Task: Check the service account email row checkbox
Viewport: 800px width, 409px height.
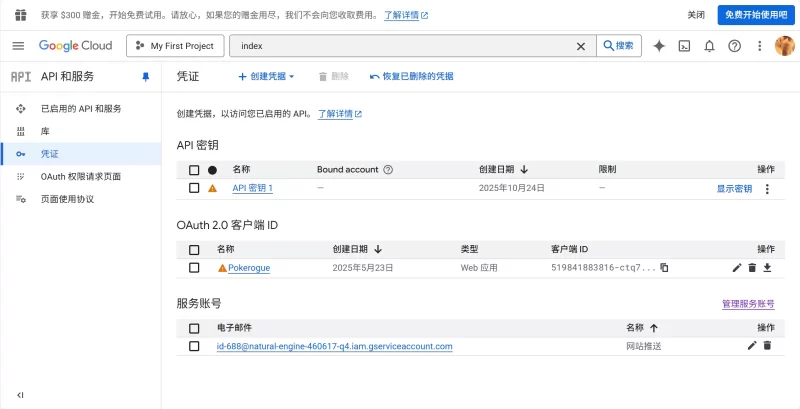Action: (194, 346)
